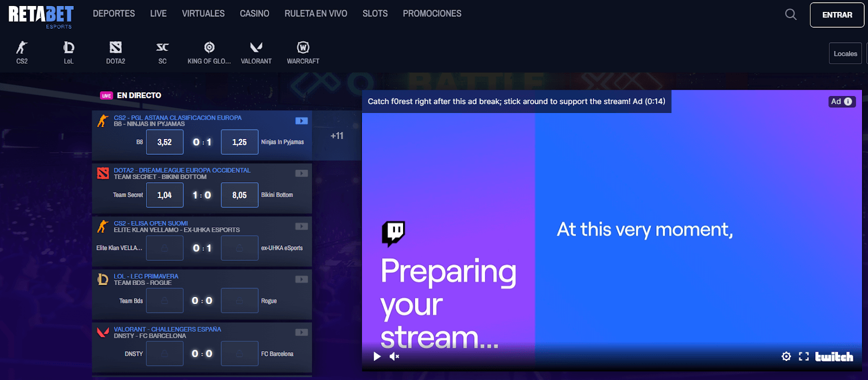Open LOL - LEC Primavera link
This screenshot has height=380, width=868.
[x=146, y=276]
